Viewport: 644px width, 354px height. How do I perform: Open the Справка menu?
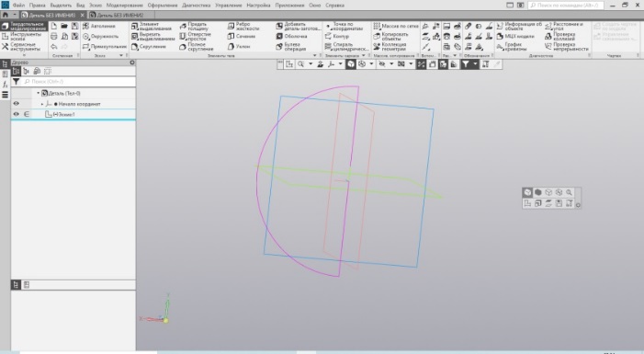tap(334, 6)
